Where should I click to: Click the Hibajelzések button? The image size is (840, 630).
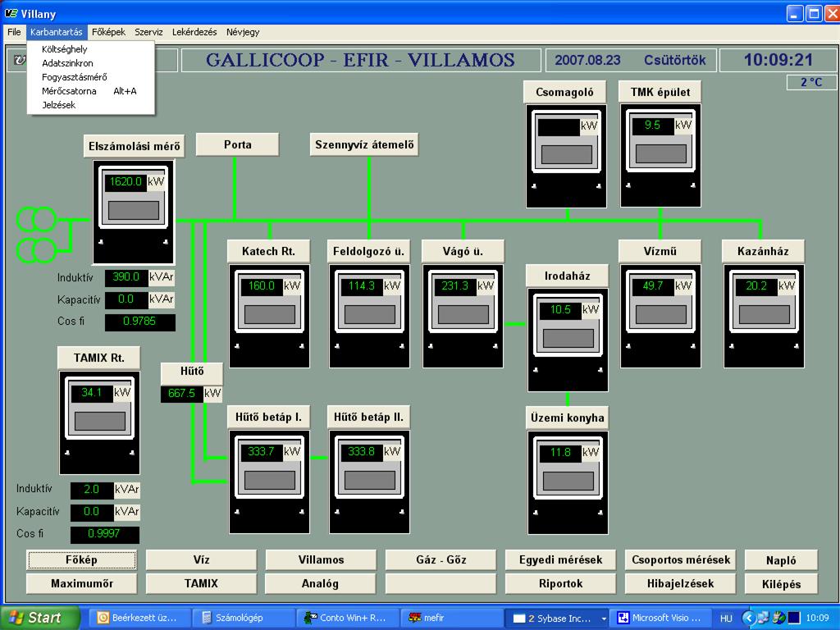coord(680,583)
